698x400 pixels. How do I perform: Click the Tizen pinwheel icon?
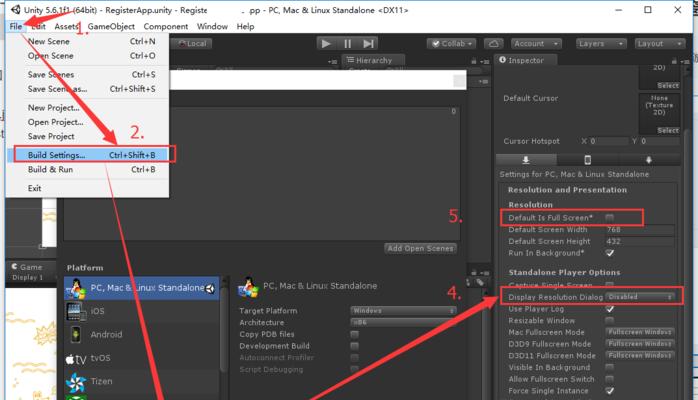[76, 382]
